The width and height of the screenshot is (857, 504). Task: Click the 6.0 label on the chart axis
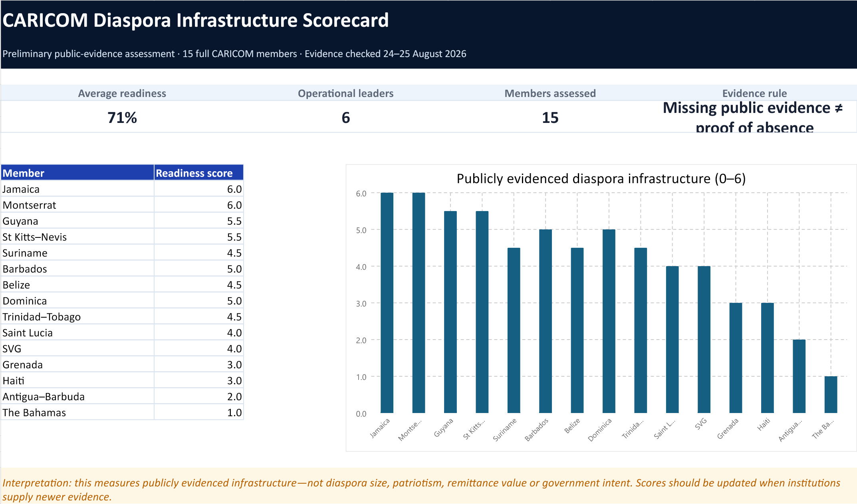pyautogui.click(x=361, y=194)
